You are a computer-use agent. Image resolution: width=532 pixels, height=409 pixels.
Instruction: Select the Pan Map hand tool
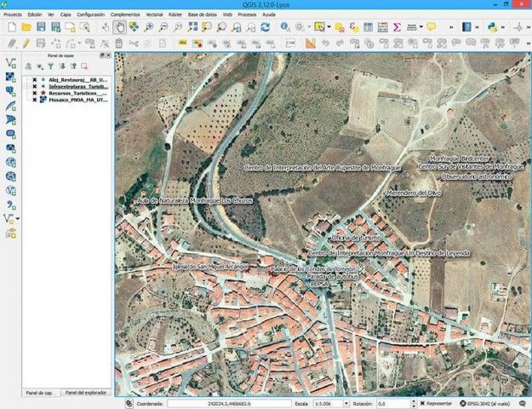pyautogui.click(x=119, y=27)
